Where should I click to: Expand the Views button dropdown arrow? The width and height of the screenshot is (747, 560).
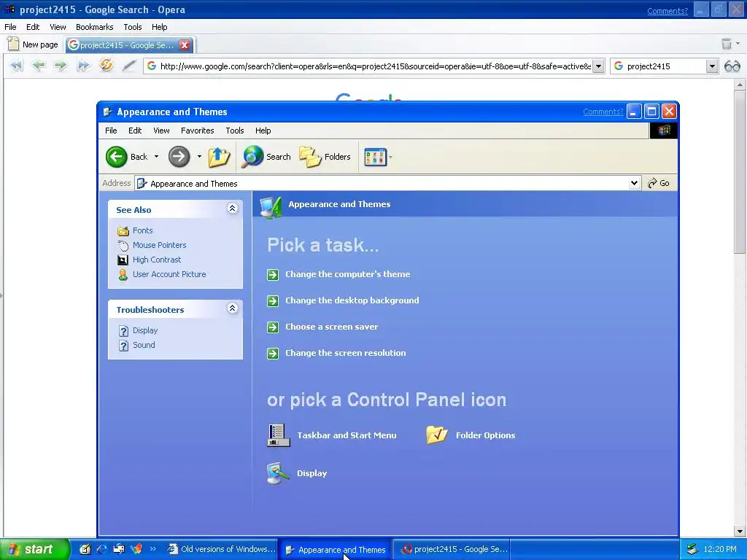pyautogui.click(x=391, y=157)
